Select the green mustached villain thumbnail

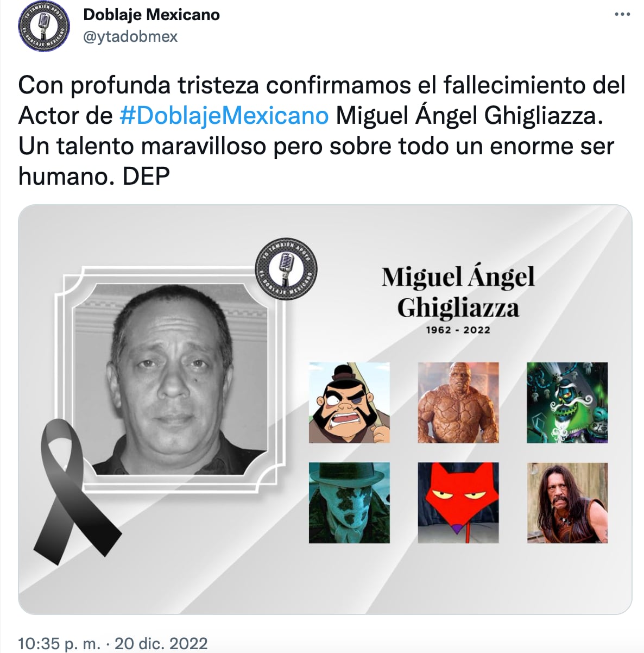pyautogui.click(x=567, y=403)
